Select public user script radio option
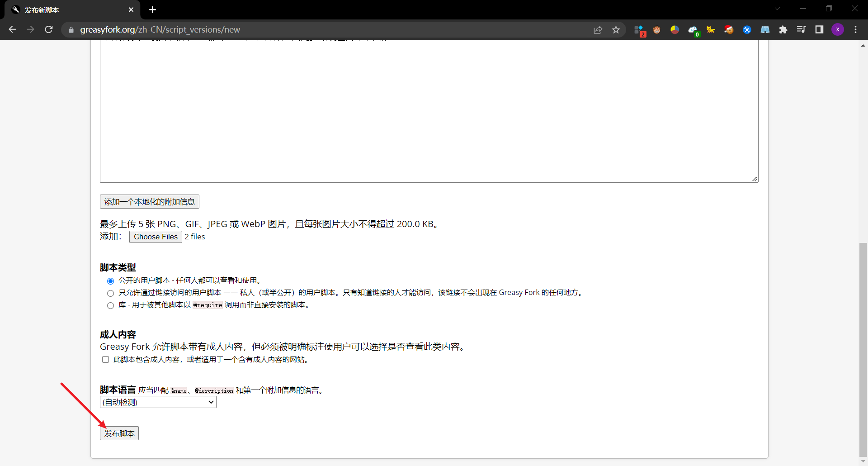868x466 pixels. [110, 281]
